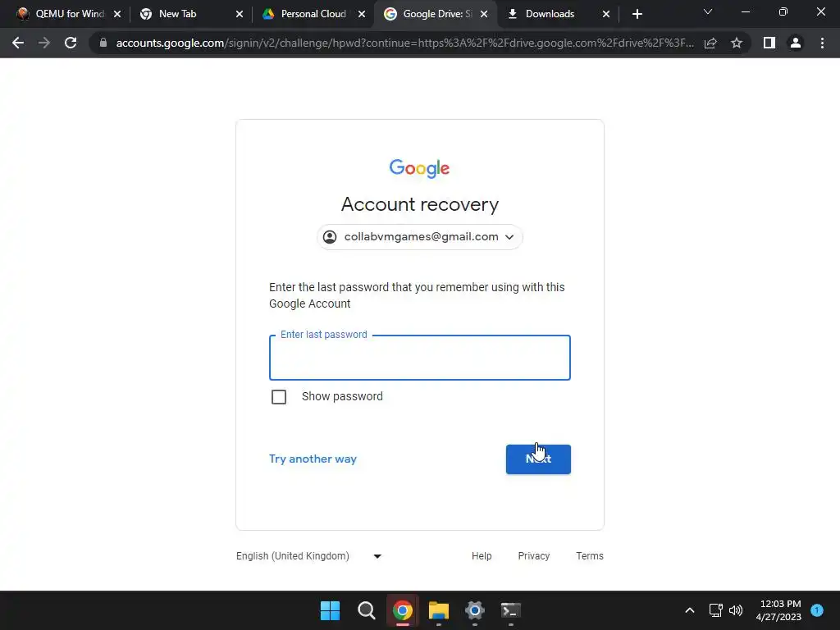Go back to the previous page
The height and width of the screenshot is (630, 840).
[18, 43]
